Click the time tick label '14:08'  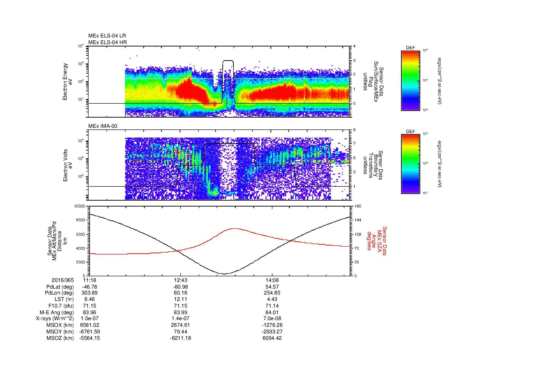[272, 280]
